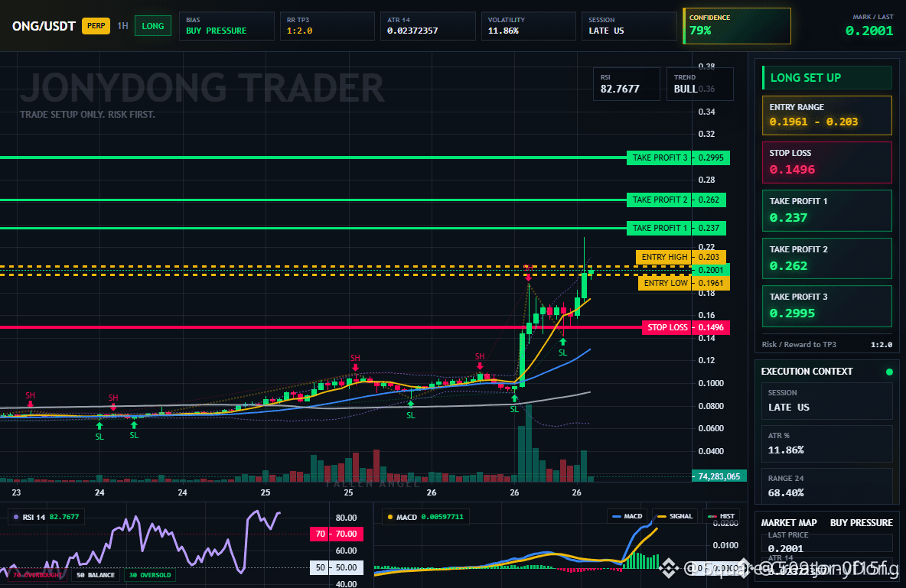
Task: Click the ENTRY HIGH line label
Action: coord(664,257)
